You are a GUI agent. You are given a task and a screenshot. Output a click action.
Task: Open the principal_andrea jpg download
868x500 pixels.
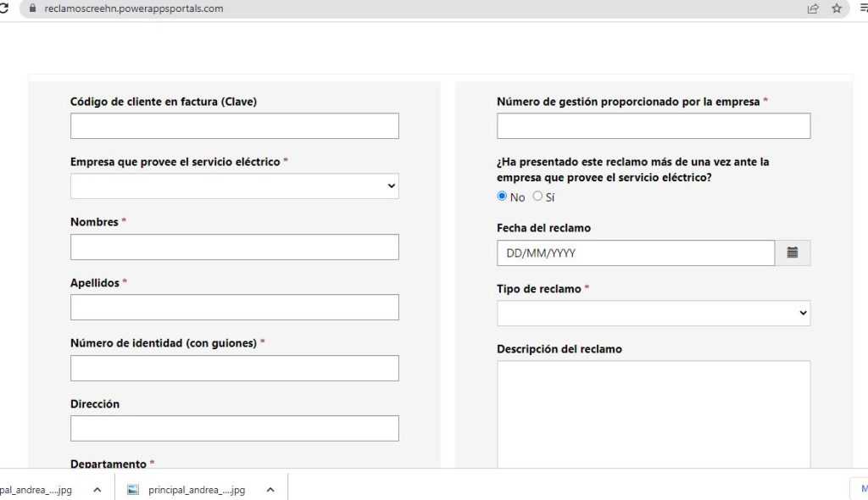click(x=197, y=490)
